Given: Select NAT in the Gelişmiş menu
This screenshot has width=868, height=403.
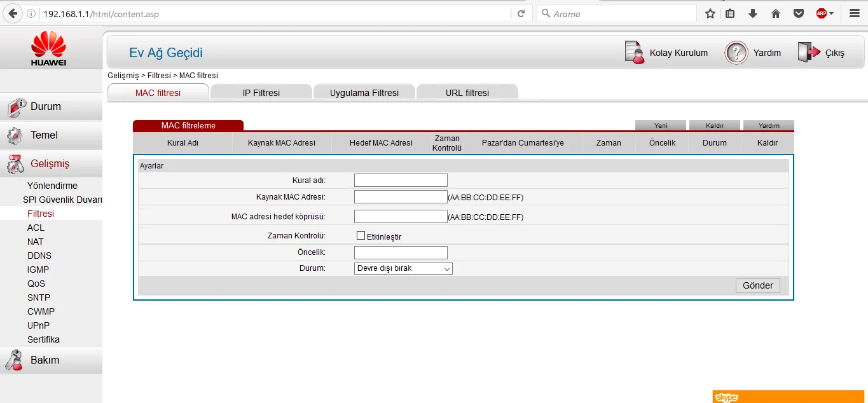Looking at the screenshot, I should 36,242.
